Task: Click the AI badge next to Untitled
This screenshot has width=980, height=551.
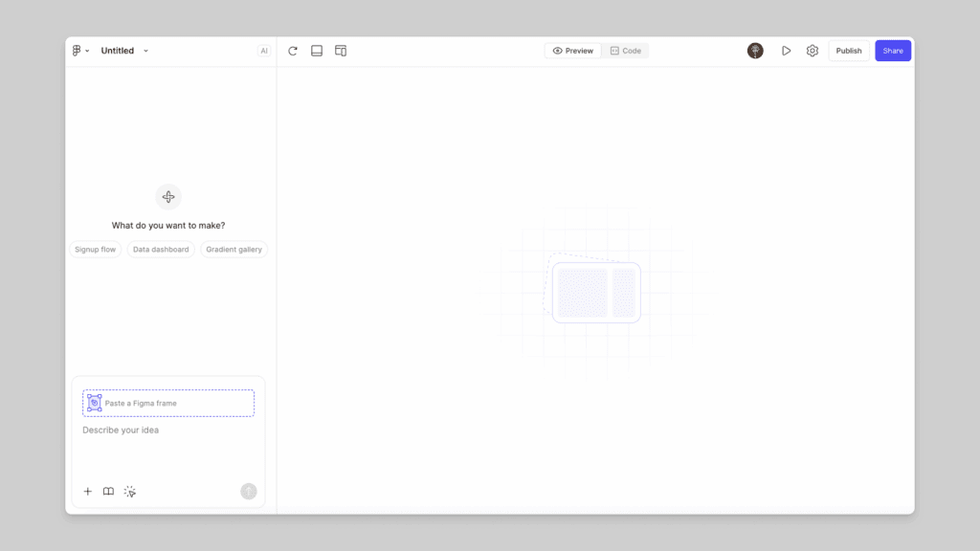Action: point(263,50)
